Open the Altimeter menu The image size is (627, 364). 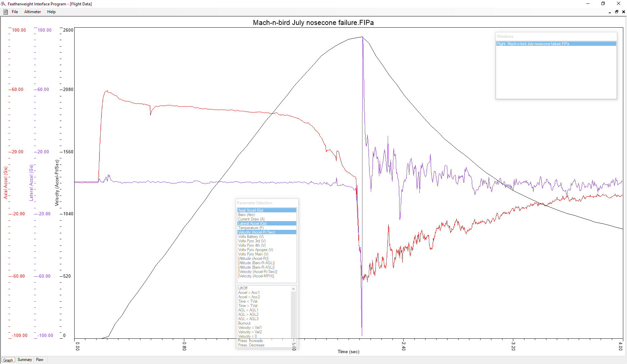(x=32, y=12)
